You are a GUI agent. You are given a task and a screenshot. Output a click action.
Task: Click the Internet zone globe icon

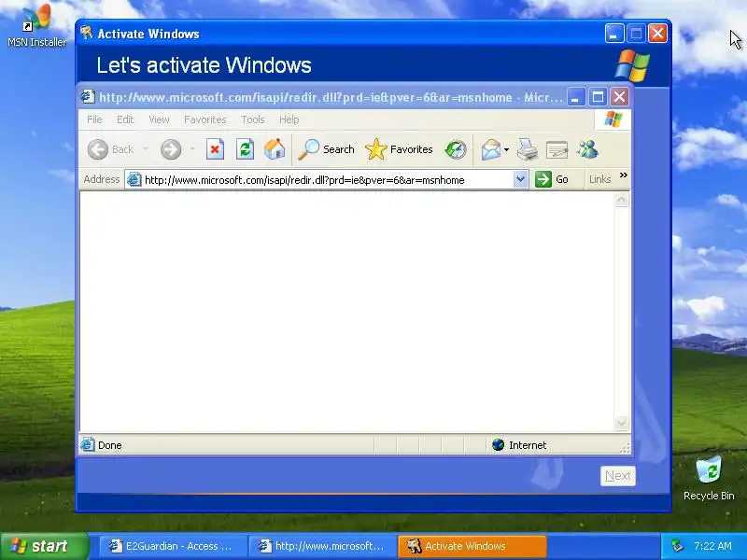499,445
